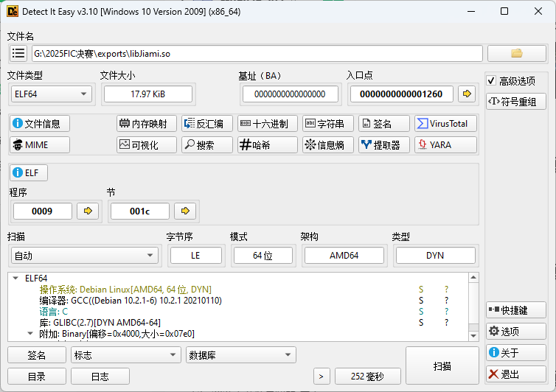Open 十六进制 hex viewer
This screenshot has width=556, height=392.
(x=268, y=124)
